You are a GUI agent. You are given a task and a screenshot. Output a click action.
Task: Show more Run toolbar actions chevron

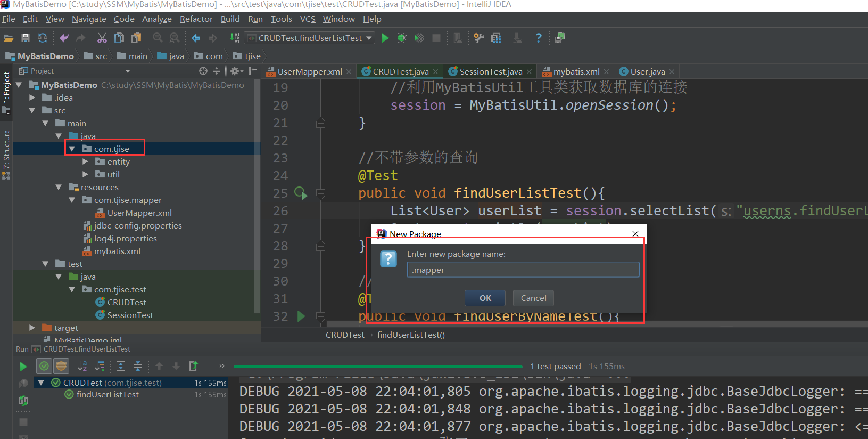point(222,366)
